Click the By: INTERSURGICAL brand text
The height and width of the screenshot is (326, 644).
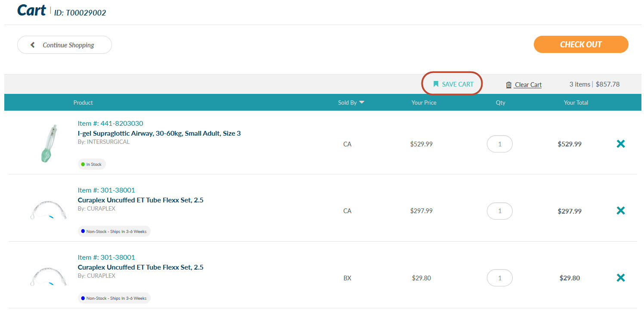104,142
